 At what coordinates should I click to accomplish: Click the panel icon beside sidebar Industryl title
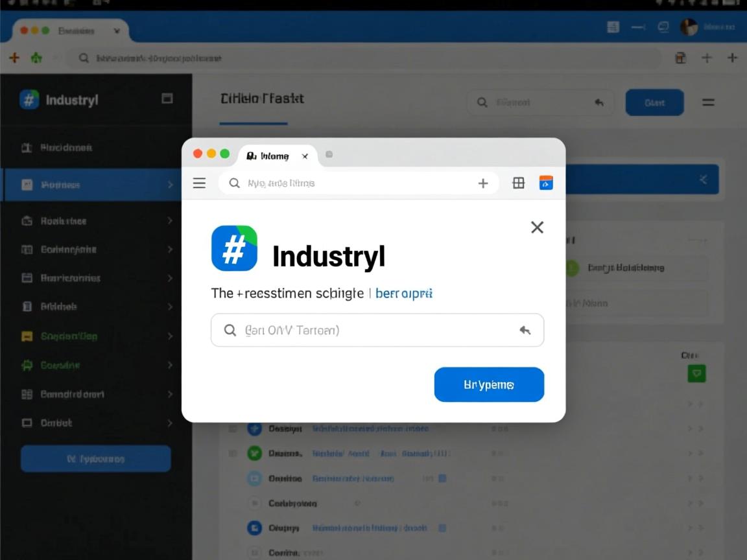[167, 99]
